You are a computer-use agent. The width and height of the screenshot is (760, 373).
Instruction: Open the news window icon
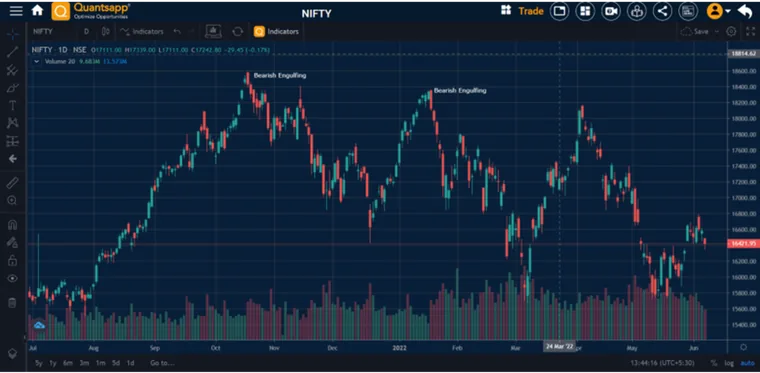coord(688,11)
